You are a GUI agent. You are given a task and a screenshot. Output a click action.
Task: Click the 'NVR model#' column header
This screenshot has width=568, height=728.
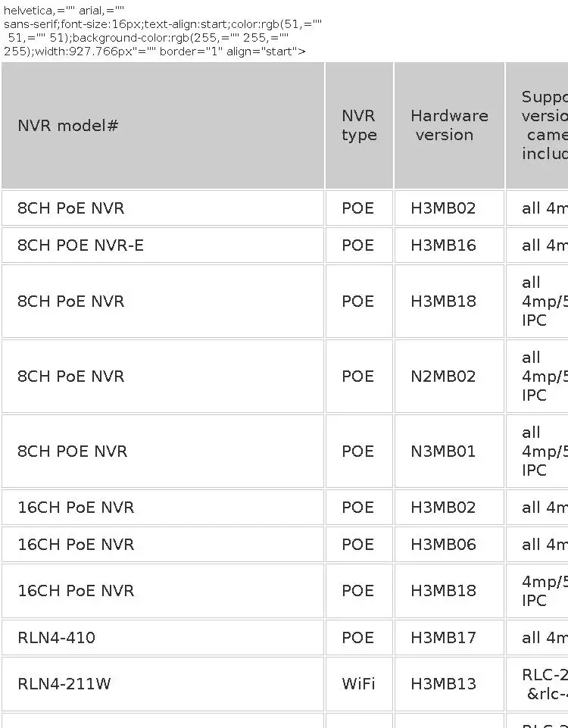[x=162, y=125]
